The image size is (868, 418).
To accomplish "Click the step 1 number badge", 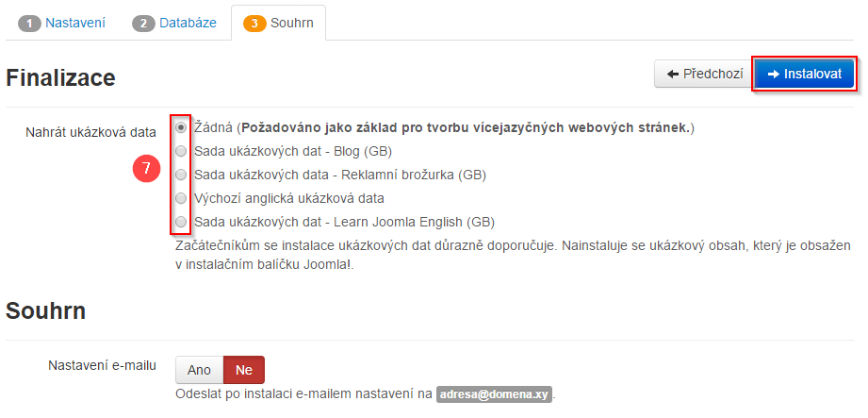I will [28, 22].
